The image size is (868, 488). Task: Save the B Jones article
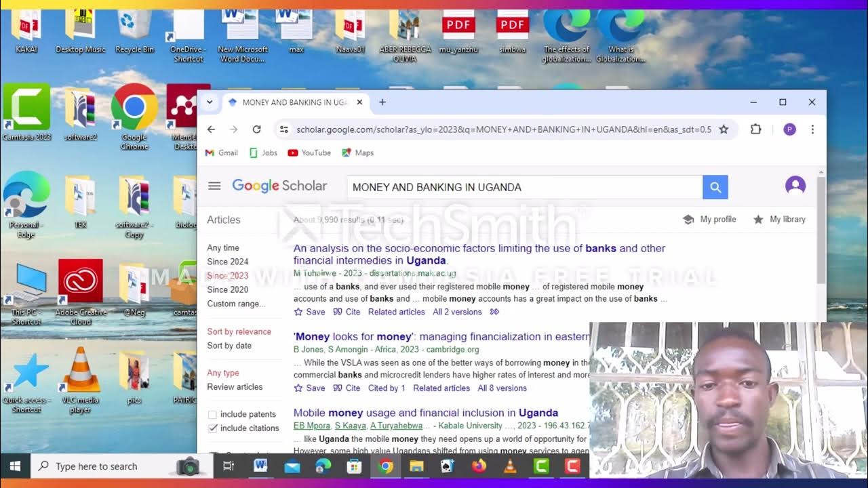click(x=309, y=388)
